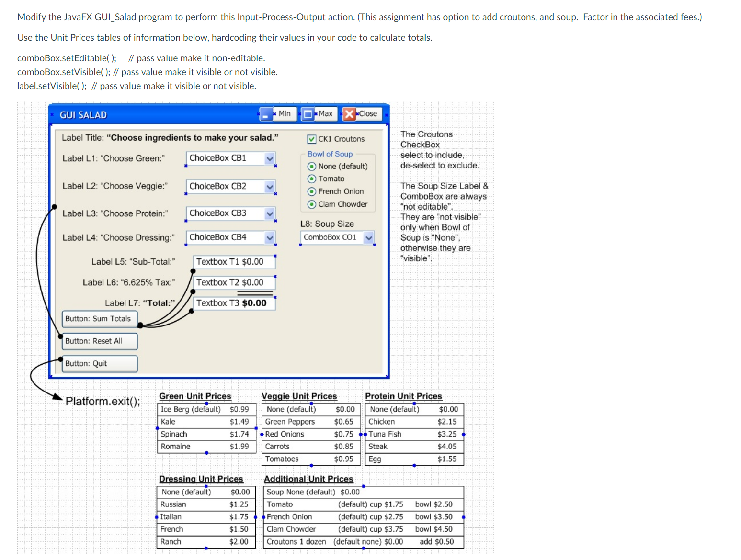Screen dimensions: 741x560
Task: Click the Textbox T2 tax field
Action: click(233, 282)
